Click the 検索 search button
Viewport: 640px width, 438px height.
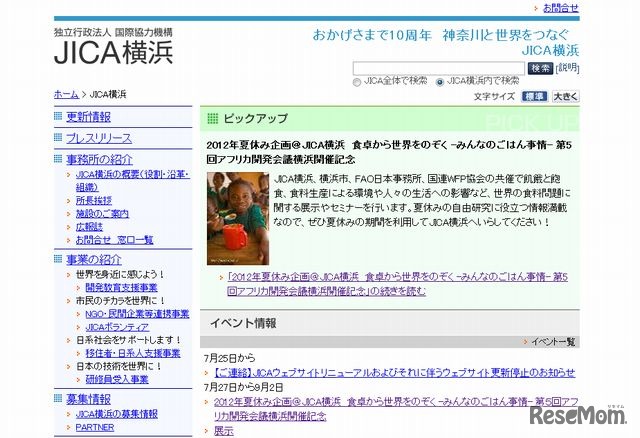click(540, 68)
